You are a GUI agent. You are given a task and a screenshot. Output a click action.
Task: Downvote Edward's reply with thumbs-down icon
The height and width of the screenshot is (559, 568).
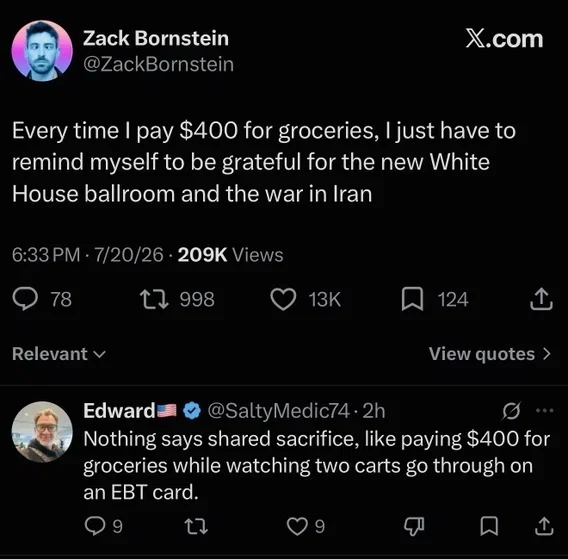pyautogui.click(x=414, y=526)
